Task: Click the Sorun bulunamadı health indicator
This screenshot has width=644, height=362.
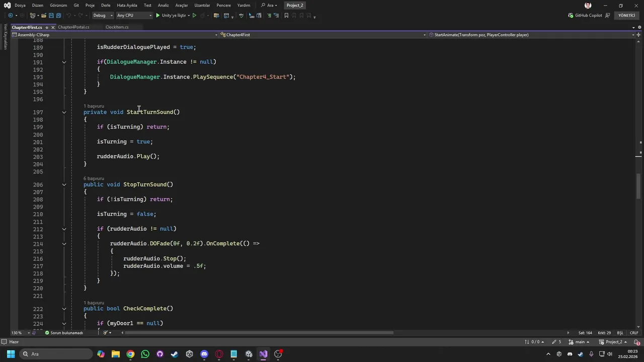Action: pos(63,333)
